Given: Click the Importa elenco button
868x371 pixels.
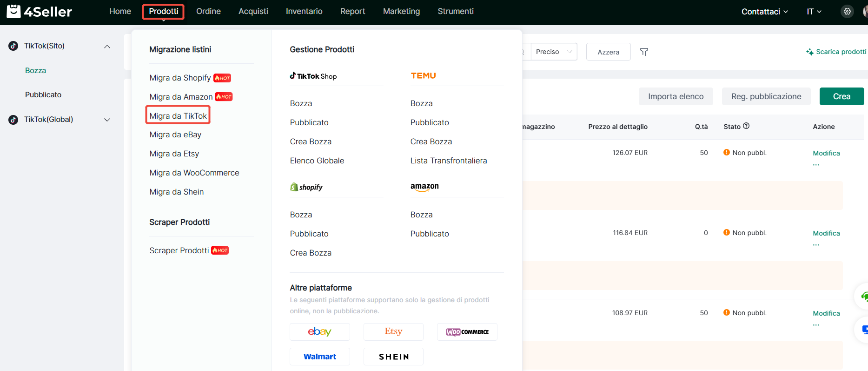Looking at the screenshot, I should click(x=676, y=96).
